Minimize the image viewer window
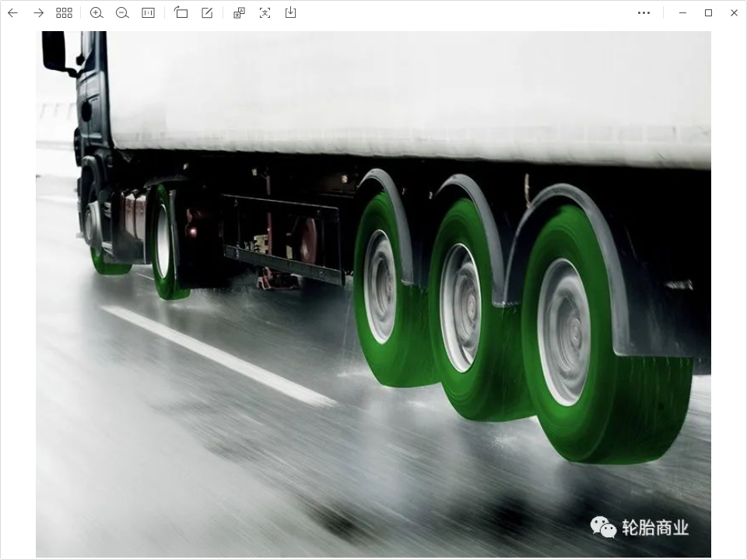Image resolution: width=747 pixels, height=560 pixels. [x=682, y=13]
